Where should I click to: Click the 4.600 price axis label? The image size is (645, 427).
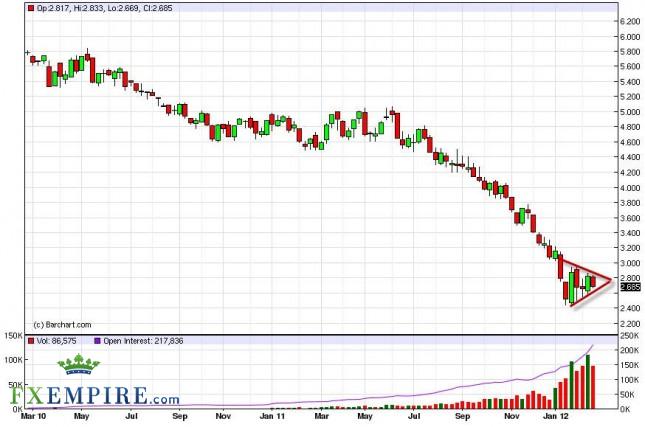pos(630,142)
